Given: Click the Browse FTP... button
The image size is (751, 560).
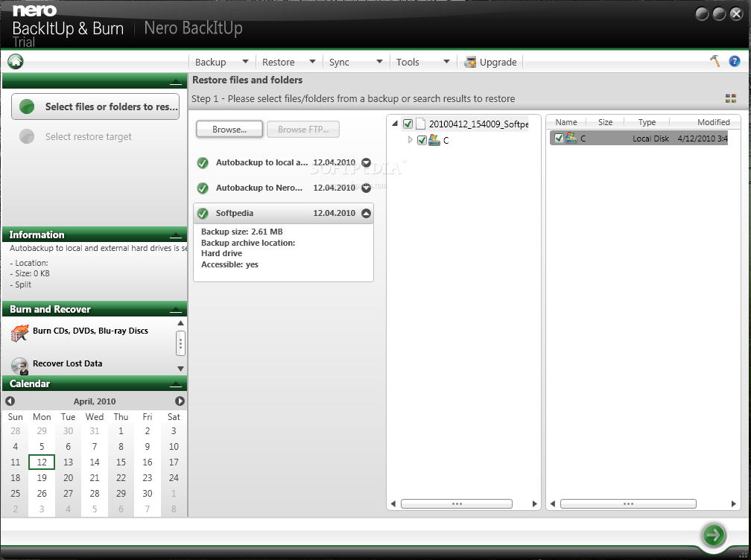Looking at the screenshot, I should click(303, 130).
